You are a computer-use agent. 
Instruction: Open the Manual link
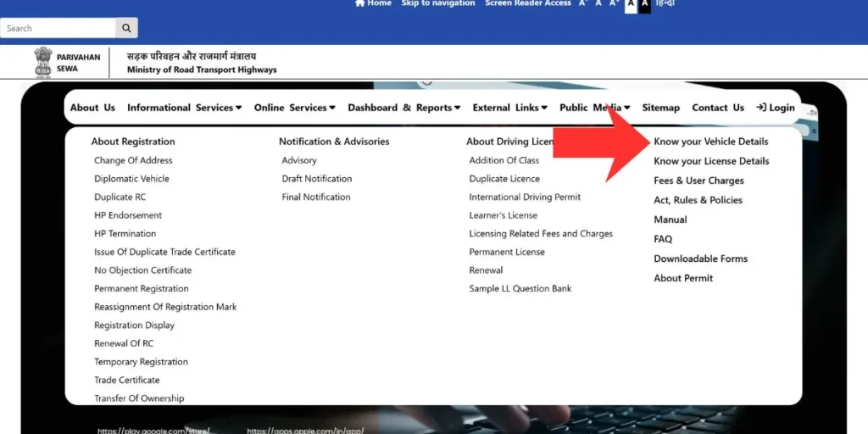[x=670, y=220]
